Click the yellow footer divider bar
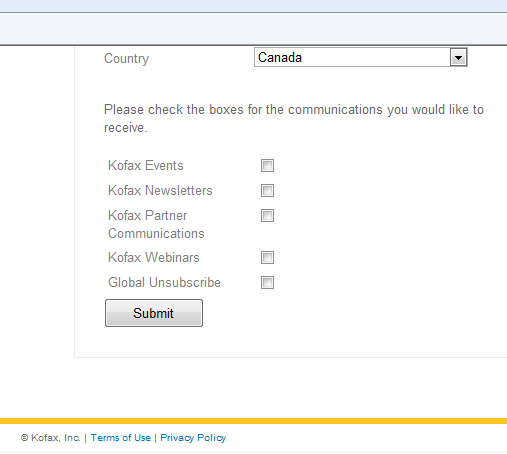 pos(253,421)
